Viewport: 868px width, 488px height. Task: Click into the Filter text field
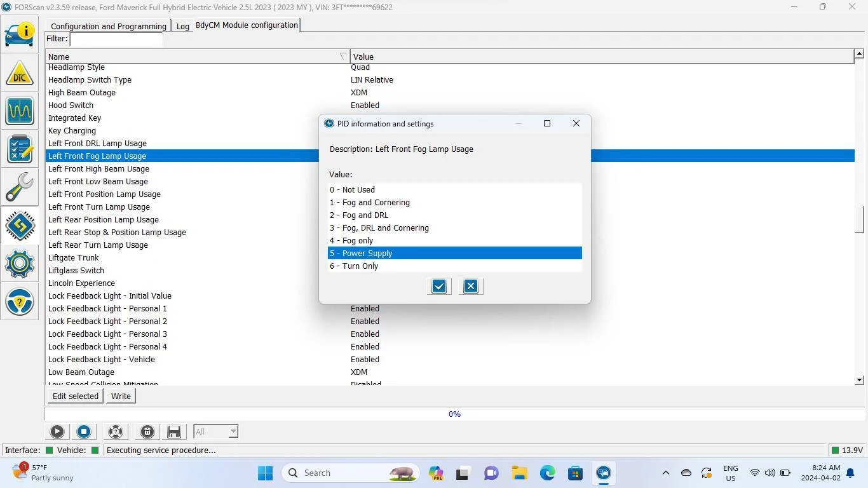(116, 39)
